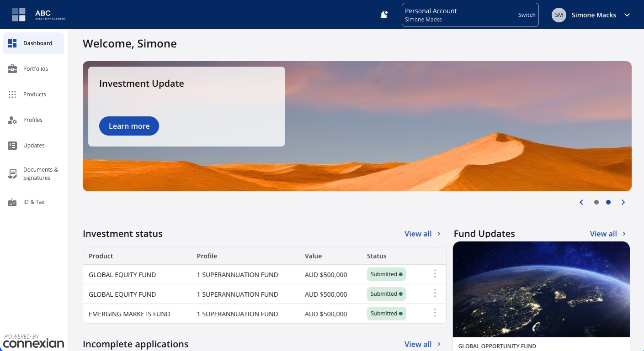Select the second carousel dot
This screenshot has width=644, height=351.
point(608,202)
